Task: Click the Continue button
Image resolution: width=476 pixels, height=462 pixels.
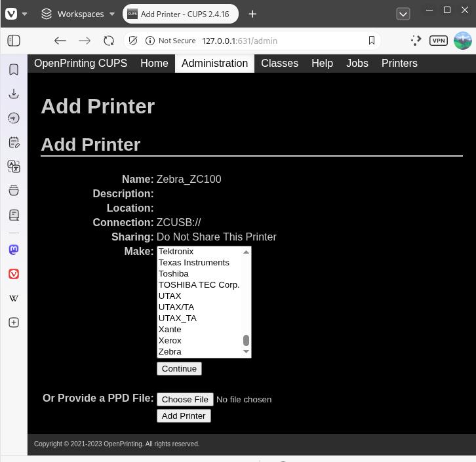Action: click(179, 369)
